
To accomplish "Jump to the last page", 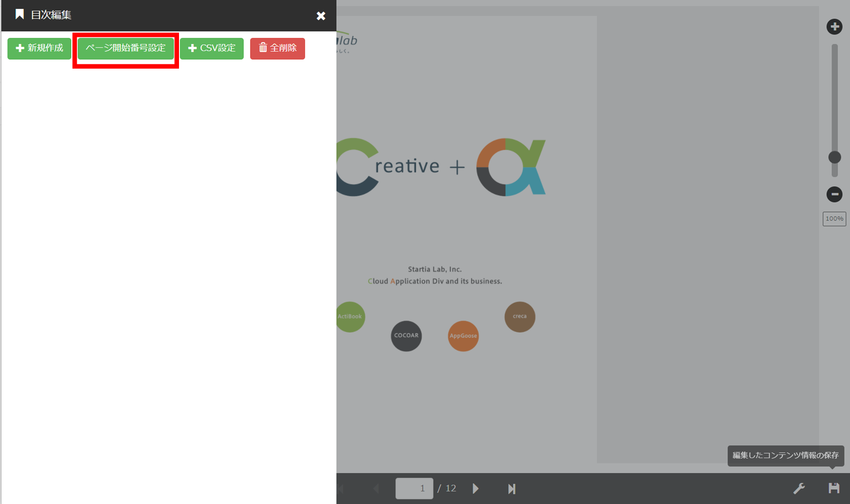I will (x=511, y=488).
